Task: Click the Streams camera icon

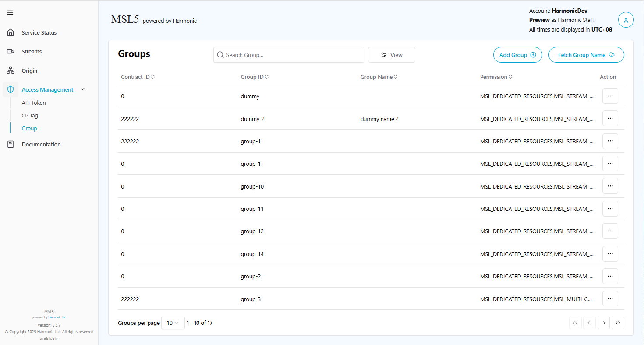Action: click(11, 51)
